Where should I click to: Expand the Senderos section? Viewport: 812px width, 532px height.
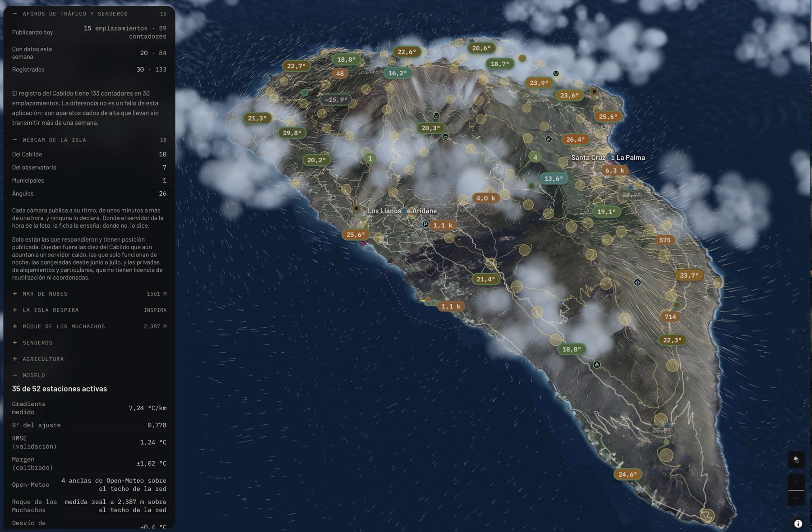(89, 343)
